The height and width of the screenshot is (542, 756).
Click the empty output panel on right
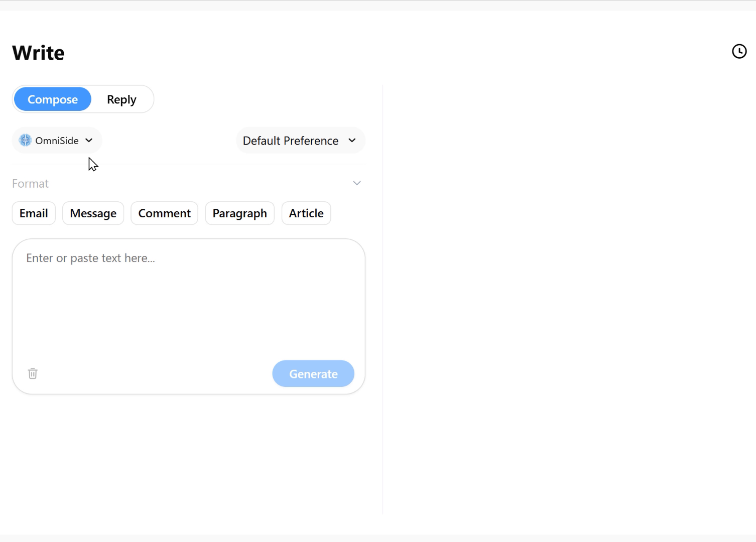567,301
